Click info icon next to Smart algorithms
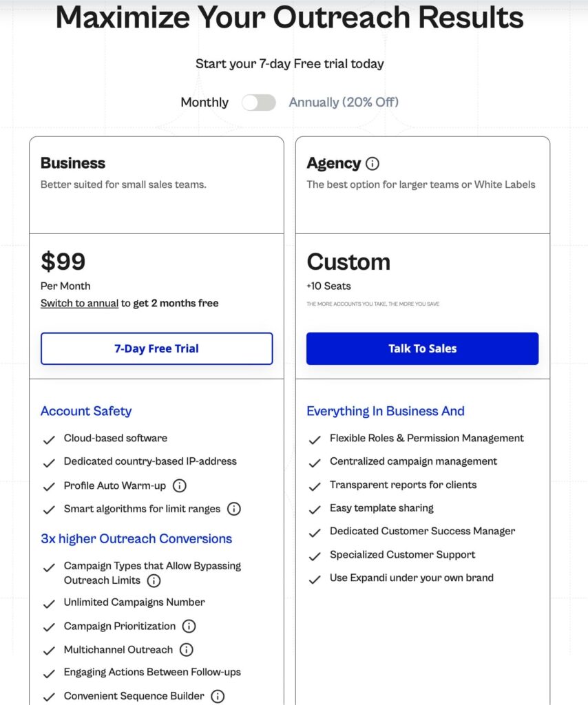Viewport: 588px width, 705px height. (234, 509)
